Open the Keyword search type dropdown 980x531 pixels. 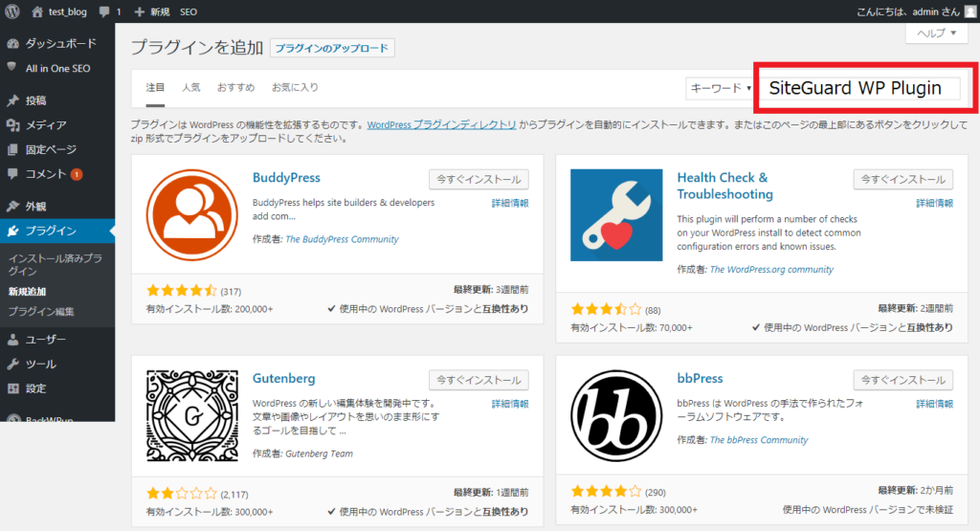720,88
